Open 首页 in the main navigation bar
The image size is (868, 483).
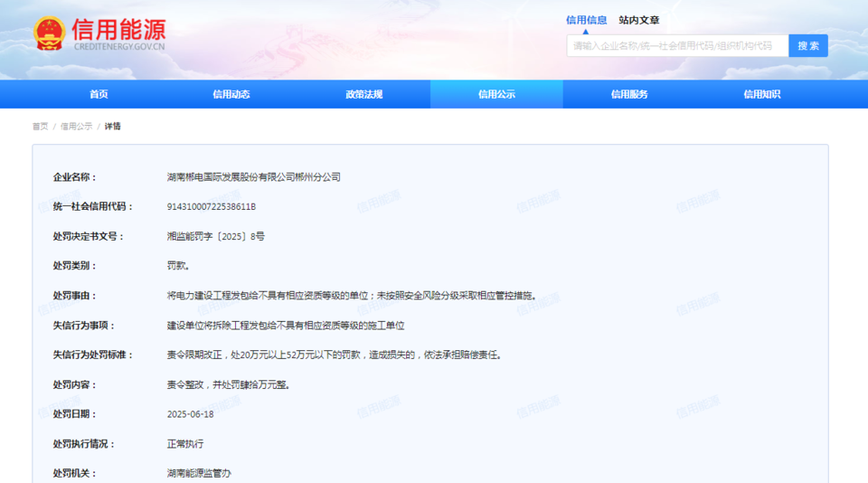pos(99,94)
